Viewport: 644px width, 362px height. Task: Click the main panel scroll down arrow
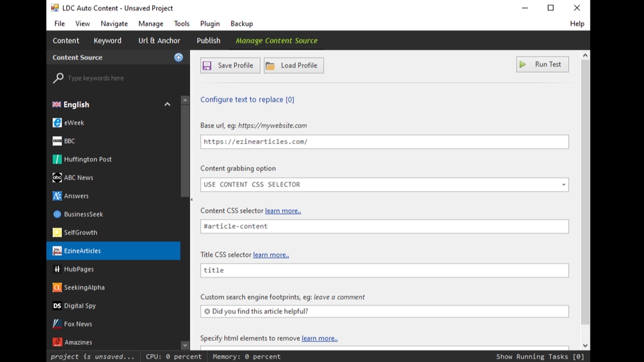585,346
